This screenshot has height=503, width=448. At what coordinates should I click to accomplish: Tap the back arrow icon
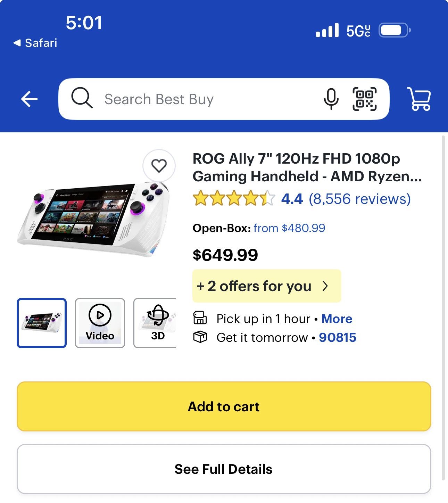29,99
